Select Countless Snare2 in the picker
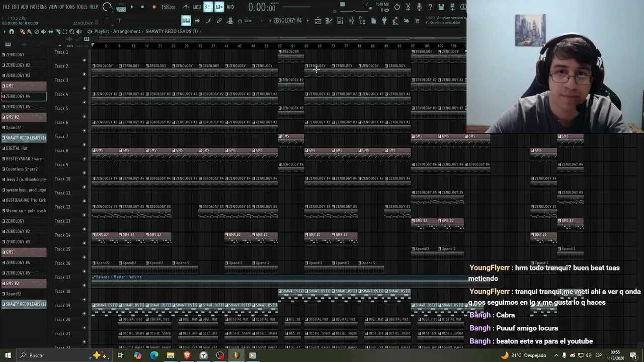Screen dimensions: 644x362 tap(24, 169)
